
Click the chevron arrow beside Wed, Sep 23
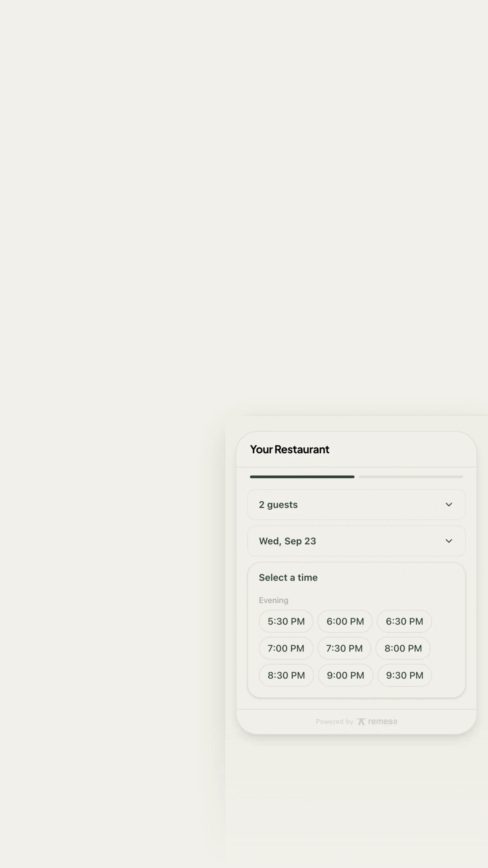click(449, 541)
